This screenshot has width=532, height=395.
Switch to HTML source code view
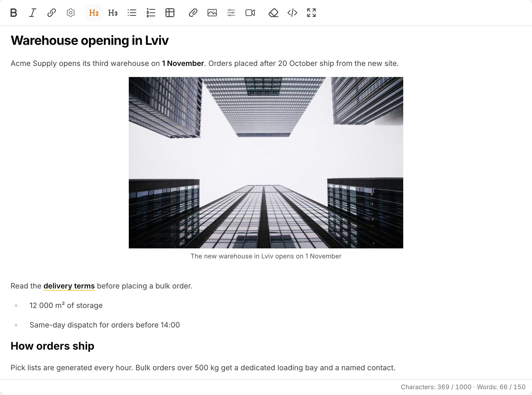click(x=292, y=13)
